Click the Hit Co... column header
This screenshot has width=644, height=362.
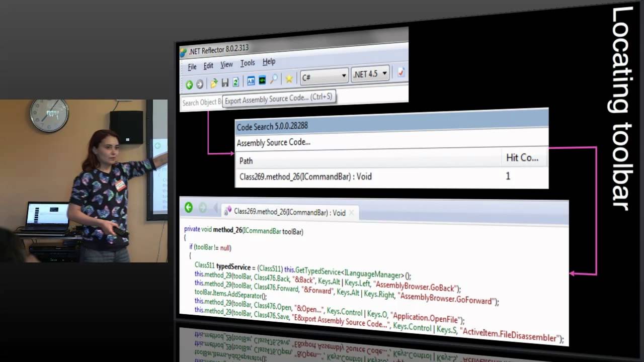(x=522, y=157)
